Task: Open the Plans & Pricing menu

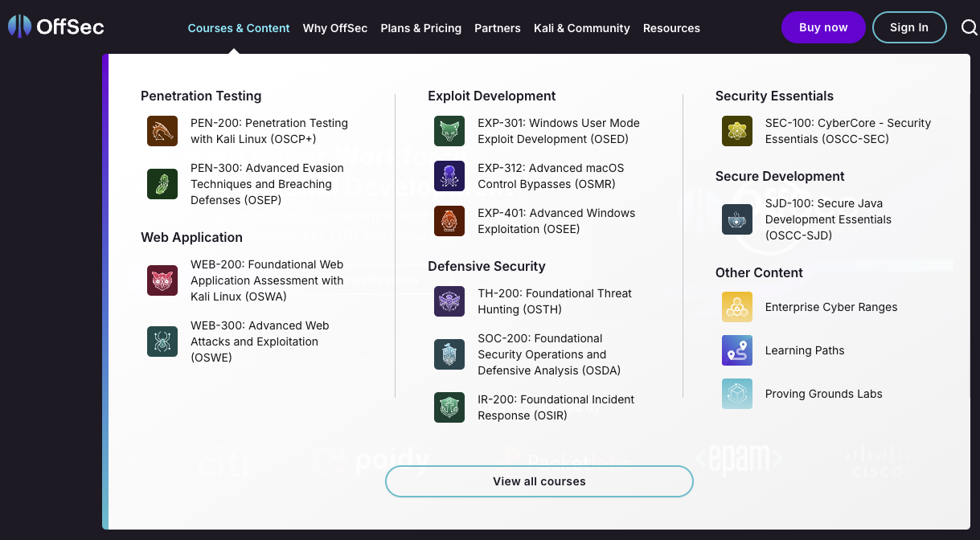Action: point(420,28)
